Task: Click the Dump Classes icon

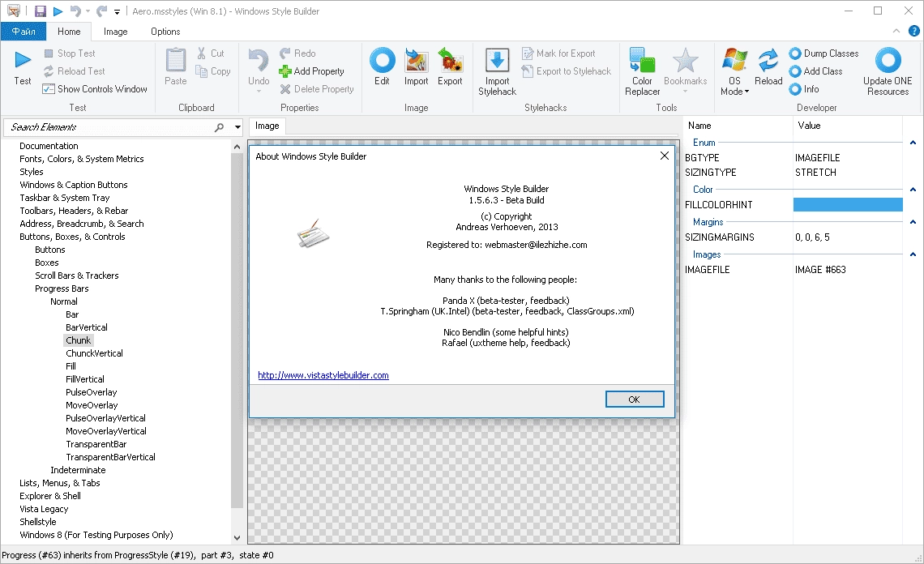Action: (x=795, y=53)
